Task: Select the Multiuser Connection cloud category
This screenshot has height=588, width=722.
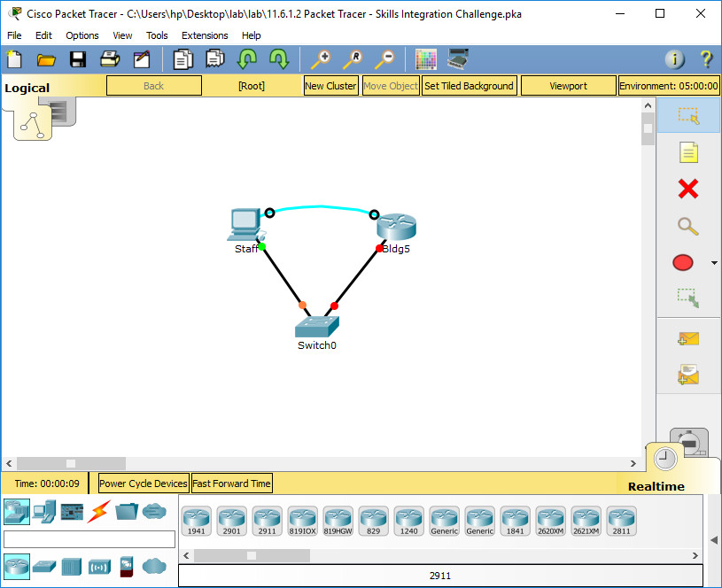Action: tap(154, 511)
